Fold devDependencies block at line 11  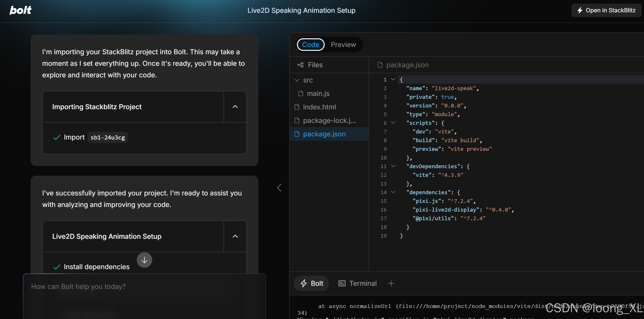393,166
